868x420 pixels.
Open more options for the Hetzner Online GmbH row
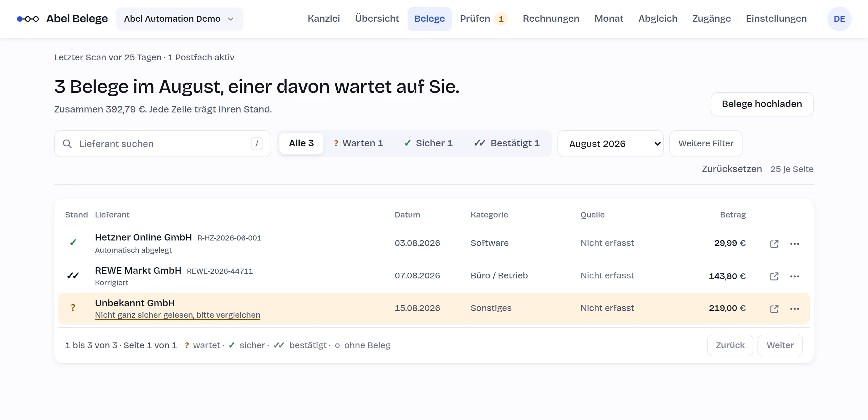(x=794, y=244)
